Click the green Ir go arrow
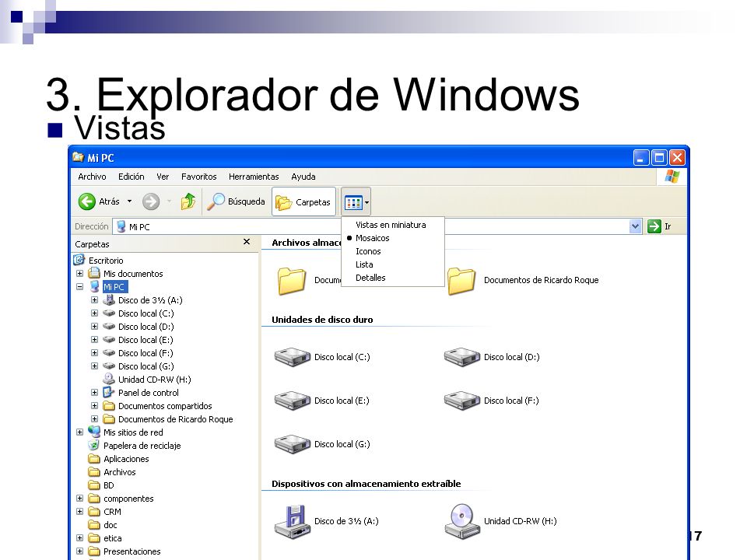This screenshot has width=747, height=560. tap(654, 226)
